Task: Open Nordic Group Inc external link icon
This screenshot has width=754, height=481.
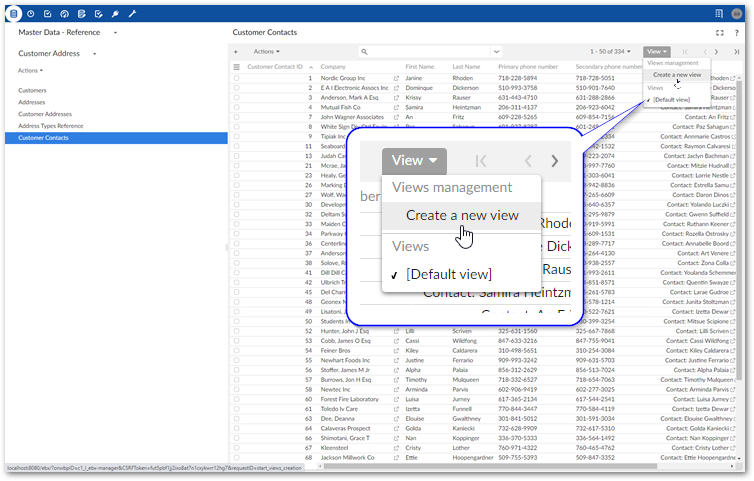Action: (397, 77)
